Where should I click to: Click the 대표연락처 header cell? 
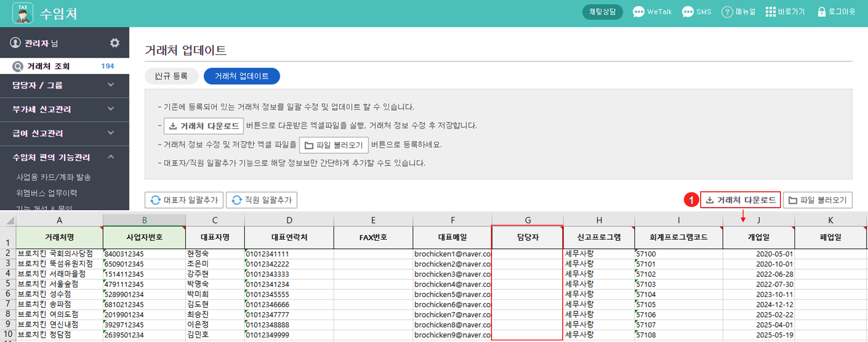click(289, 237)
